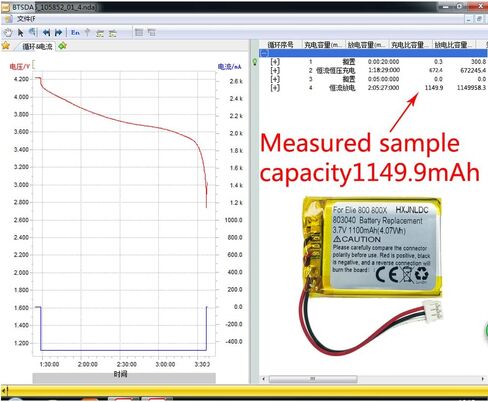Click the 1149.9 capacity cell
The width and height of the screenshot is (488, 402).
434,88
